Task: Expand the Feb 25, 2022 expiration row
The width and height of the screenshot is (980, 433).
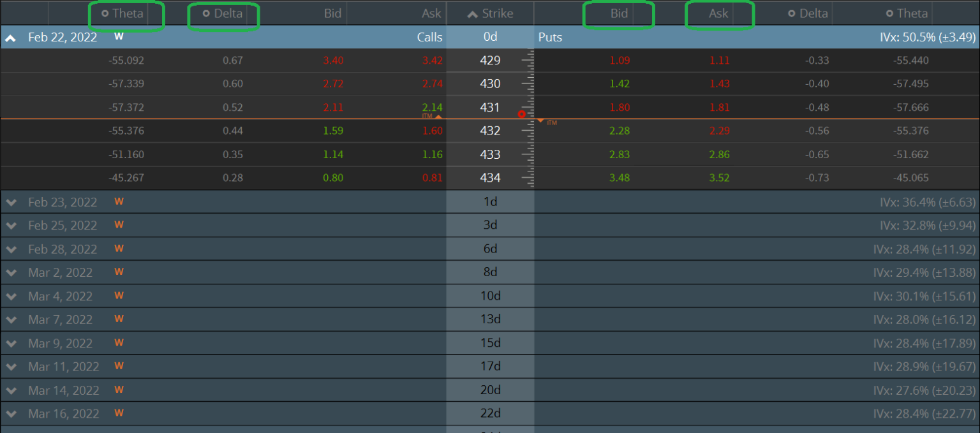Action: [11, 226]
